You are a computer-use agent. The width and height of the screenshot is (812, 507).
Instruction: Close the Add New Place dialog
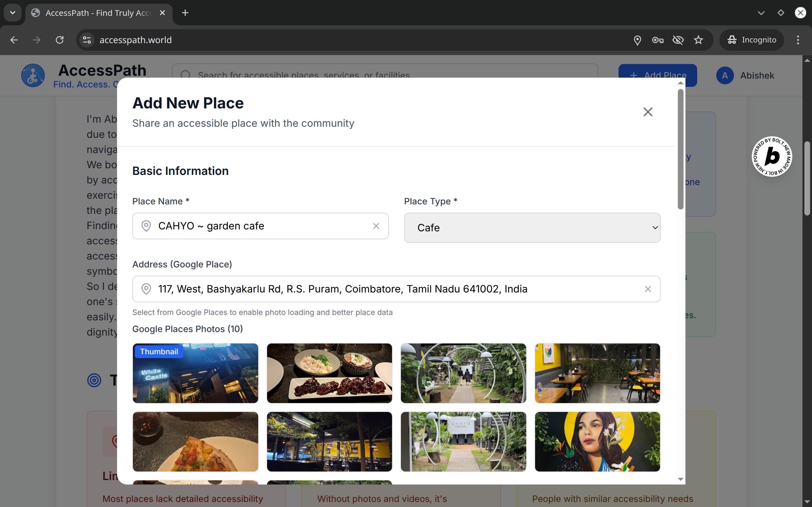point(648,112)
